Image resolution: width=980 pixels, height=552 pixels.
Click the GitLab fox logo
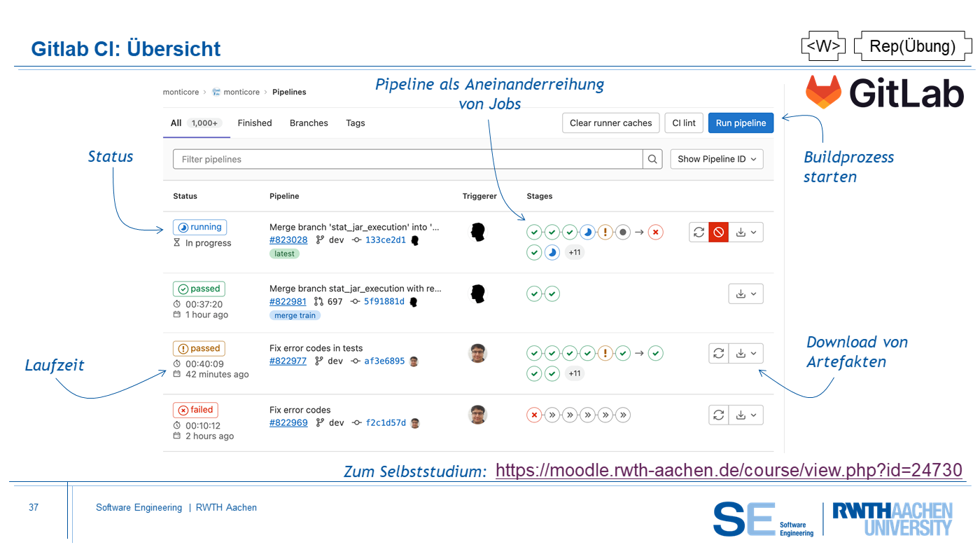tap(823, 92)
